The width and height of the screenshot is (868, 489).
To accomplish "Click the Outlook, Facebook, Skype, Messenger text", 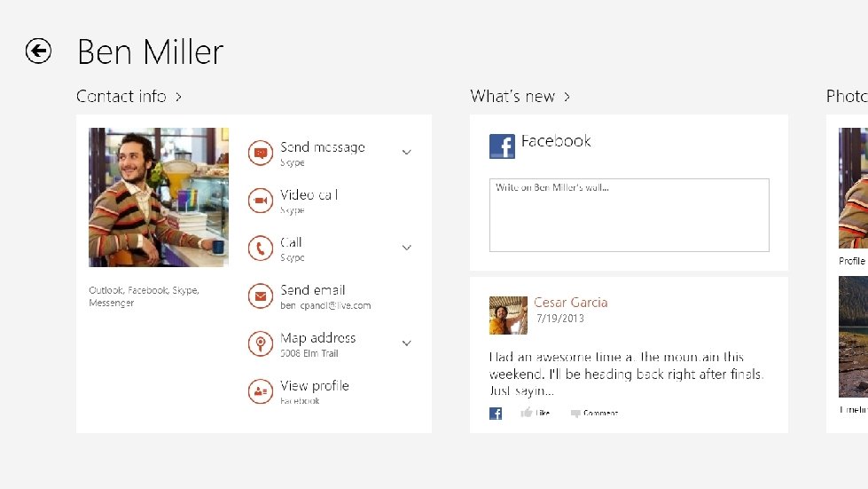I will [144, 296].
